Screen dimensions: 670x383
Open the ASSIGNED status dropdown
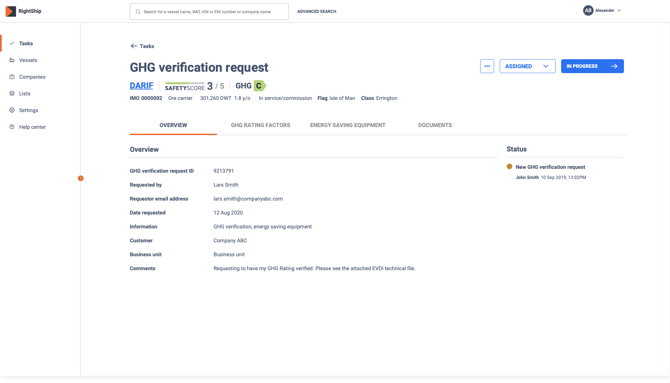coord(527,66)
